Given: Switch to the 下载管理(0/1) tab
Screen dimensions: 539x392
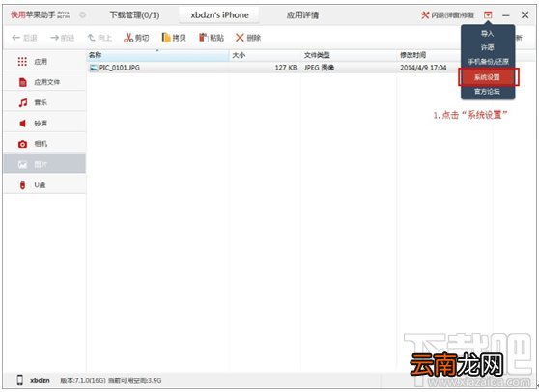Looking at the screenshot, I should [x=135, y=15].
